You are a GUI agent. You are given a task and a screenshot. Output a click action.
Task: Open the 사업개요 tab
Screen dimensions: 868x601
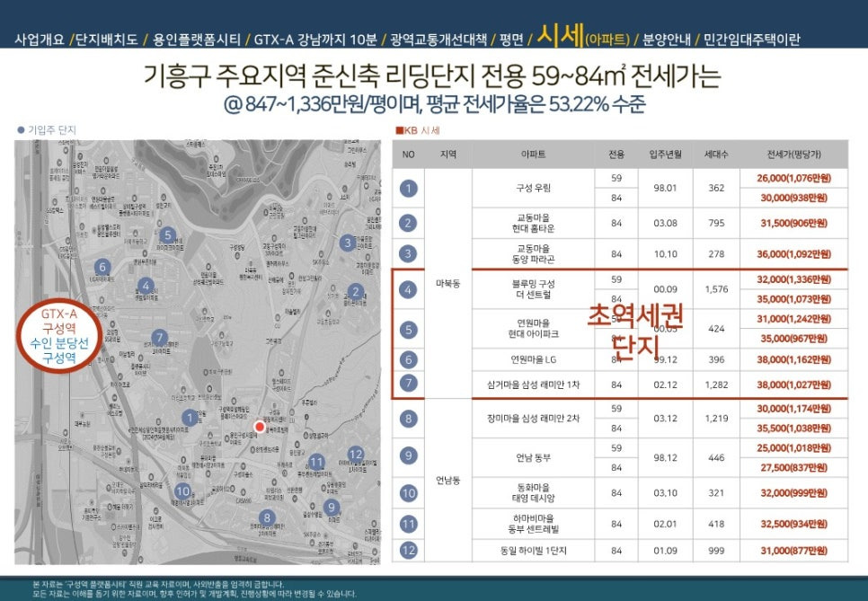[x=40, y=40]
